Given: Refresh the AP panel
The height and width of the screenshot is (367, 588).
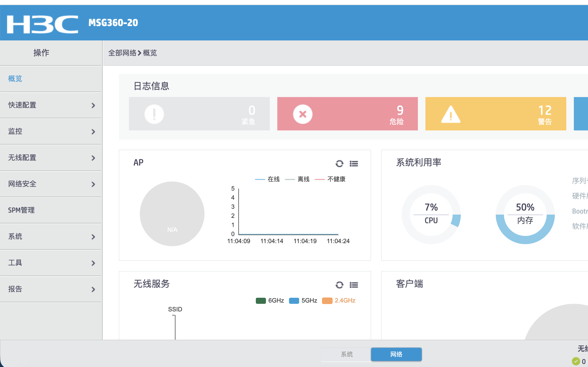Looking at the screenshot, I should click(339, 164).
